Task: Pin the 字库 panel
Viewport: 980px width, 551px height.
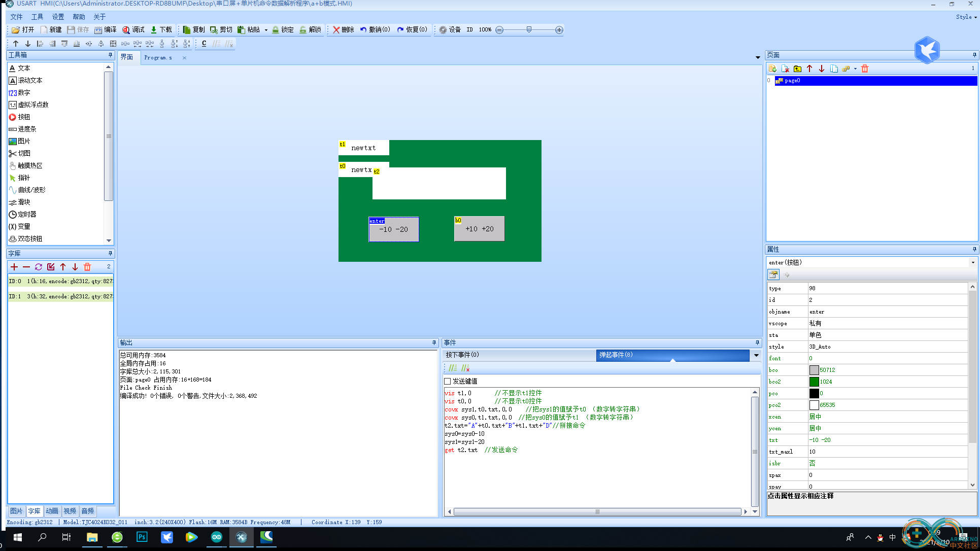Action: (110, 253)
